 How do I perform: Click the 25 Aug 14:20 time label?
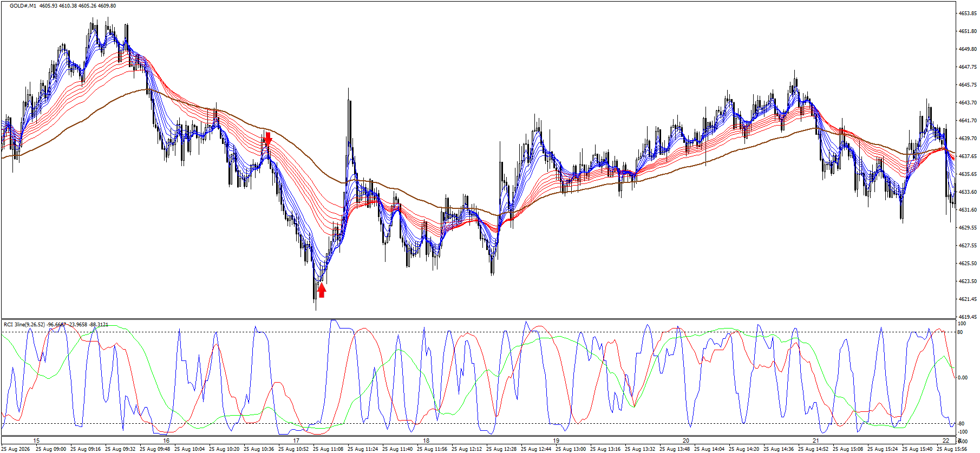pyautogui.click(x=744, y=449)
